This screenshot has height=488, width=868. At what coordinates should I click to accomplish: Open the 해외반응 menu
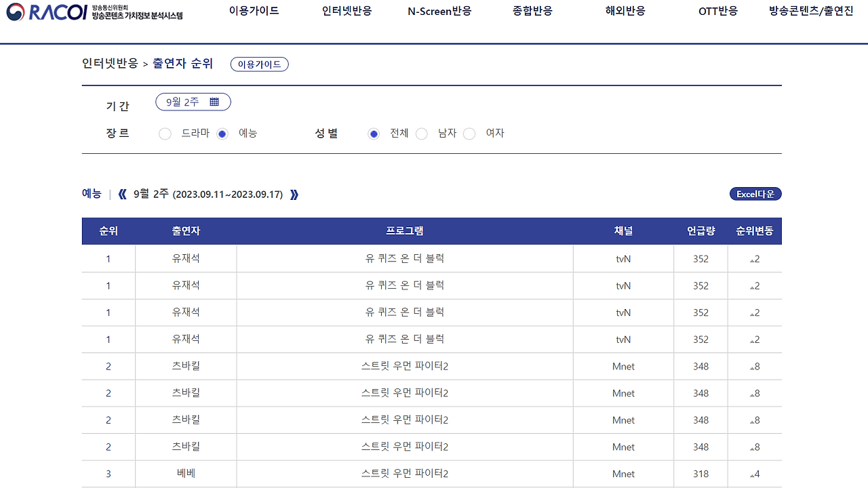pyautogui.click(x=624, y=11)
